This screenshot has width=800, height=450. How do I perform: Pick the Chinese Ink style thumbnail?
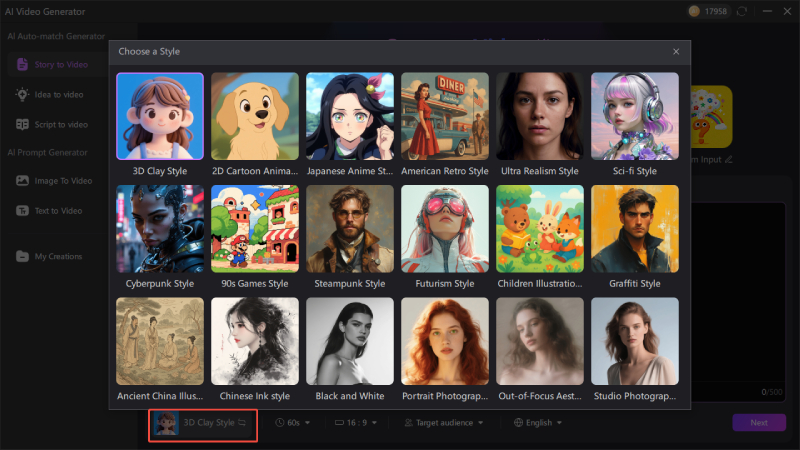pos(255,341)
